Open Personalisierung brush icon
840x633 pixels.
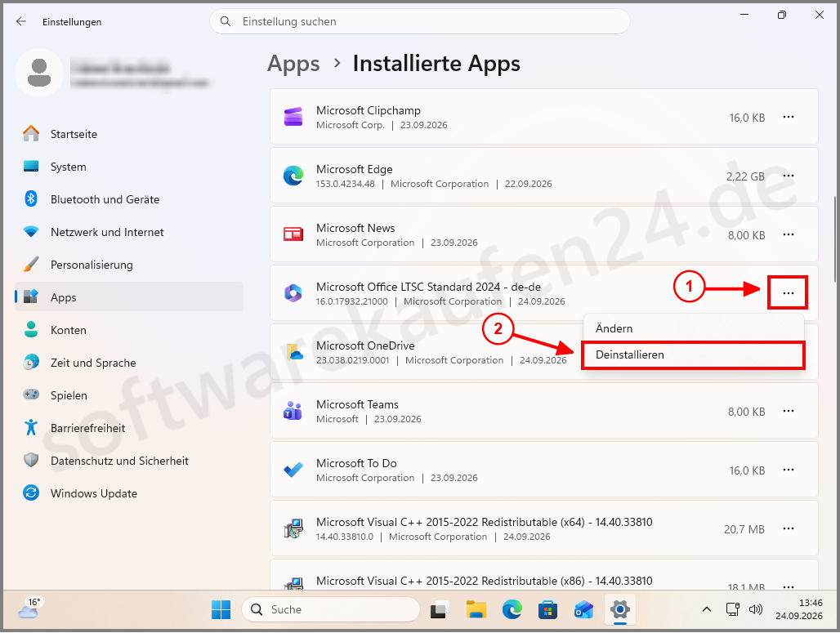pyautogui.click(x=31, y=265)
